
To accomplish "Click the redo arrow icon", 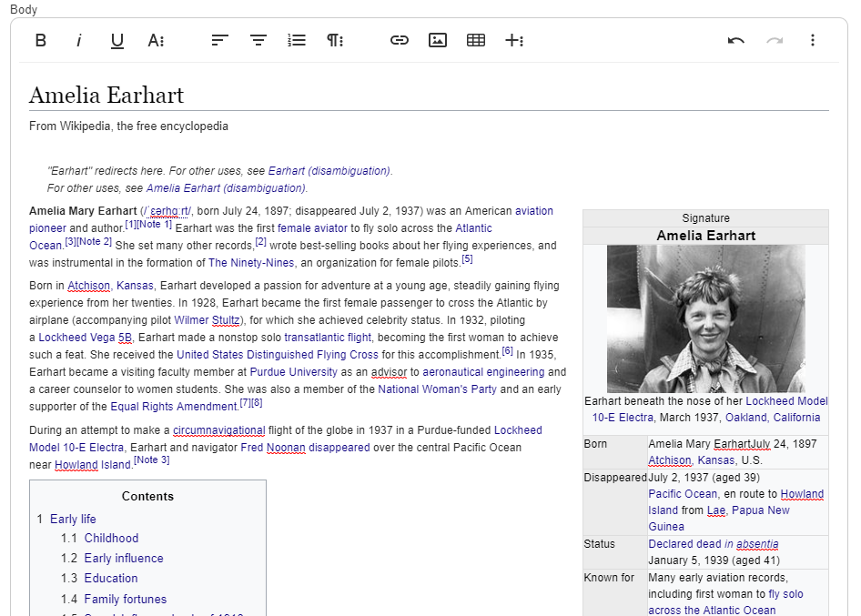I will click(775, 40).
